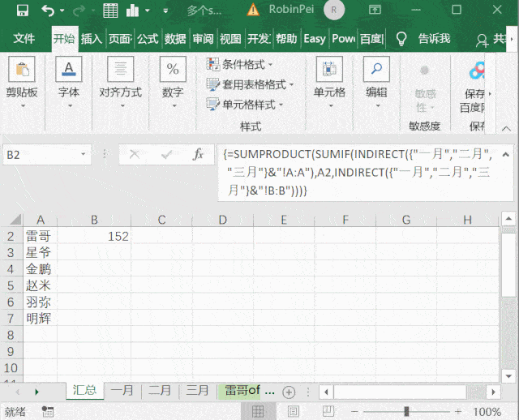Viewport: 519px width, 420px height.
Task: Click the zoom slider handle
Action: [406, 411]
